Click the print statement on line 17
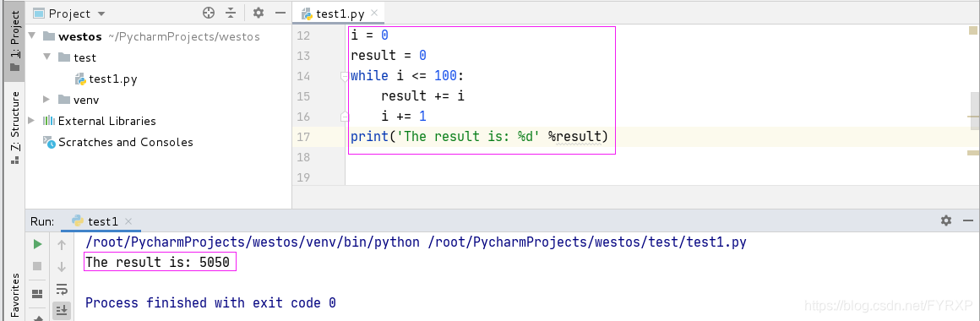The height and width of the screenshot is (321, 980). pos(479,136)
